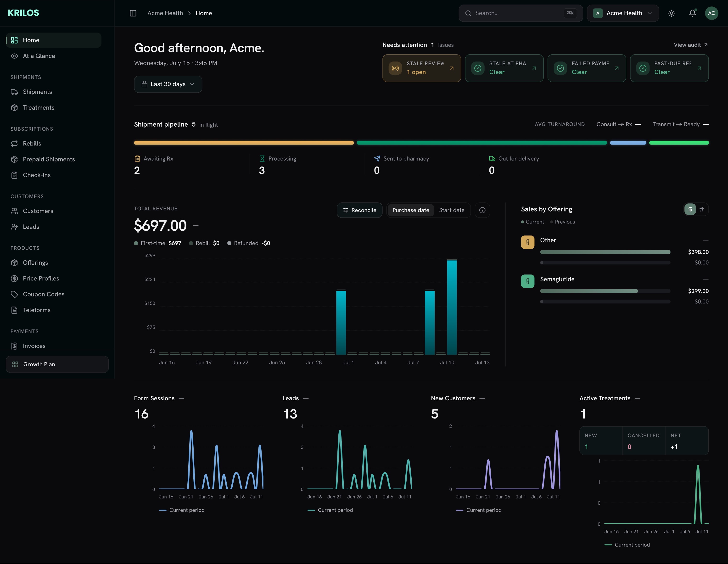Toggle First-time revenue legend
The height and width of the screenshot is (564, 728).
click(x=158, y=243)
